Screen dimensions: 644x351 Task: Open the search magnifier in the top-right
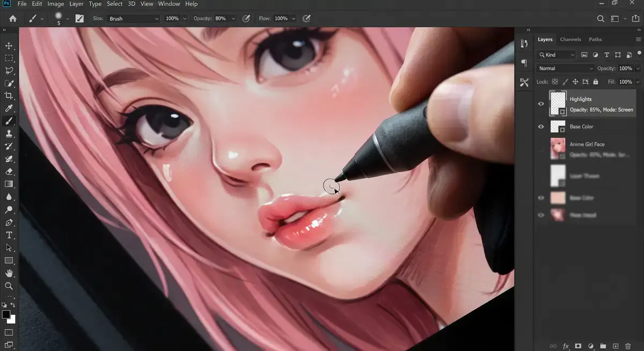pyautogui.click(x=601, y=18)
